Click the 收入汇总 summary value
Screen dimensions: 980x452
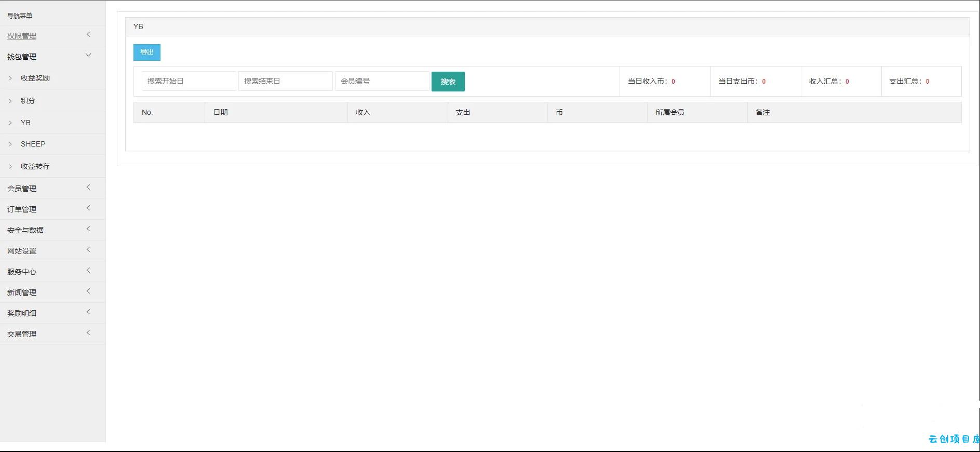pyautogui.click(x=847, y=82)
